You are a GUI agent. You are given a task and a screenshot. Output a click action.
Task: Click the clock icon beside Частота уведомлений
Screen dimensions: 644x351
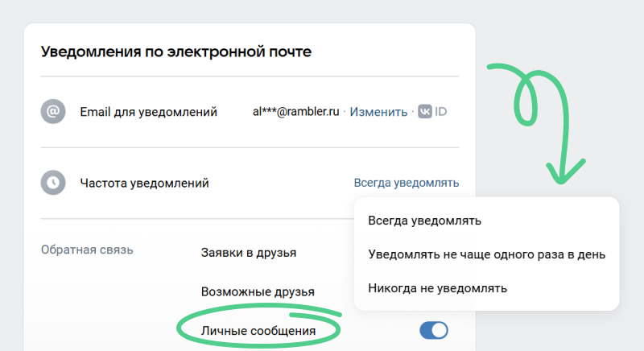point(53,183)
